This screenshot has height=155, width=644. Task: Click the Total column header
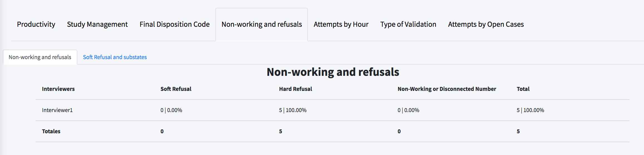pyautogui.click(x=523, y=89)
